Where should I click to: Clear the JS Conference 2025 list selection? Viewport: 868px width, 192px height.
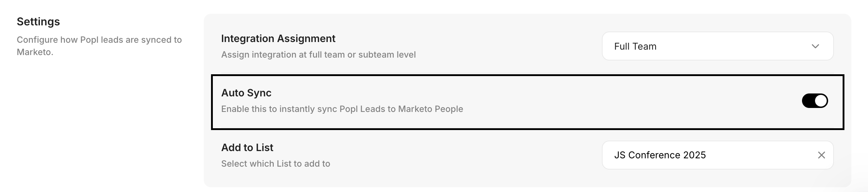click(x=821, y=155)
